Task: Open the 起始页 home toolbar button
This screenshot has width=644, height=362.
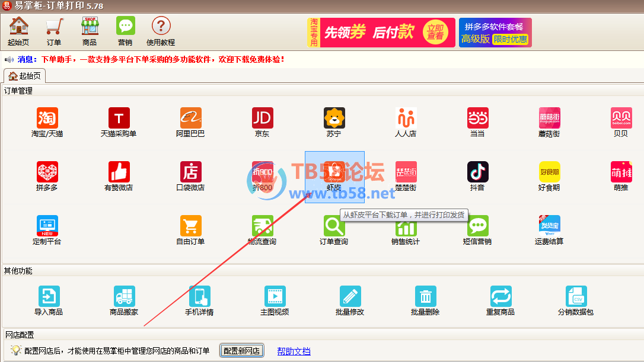Action: (18, 31)
